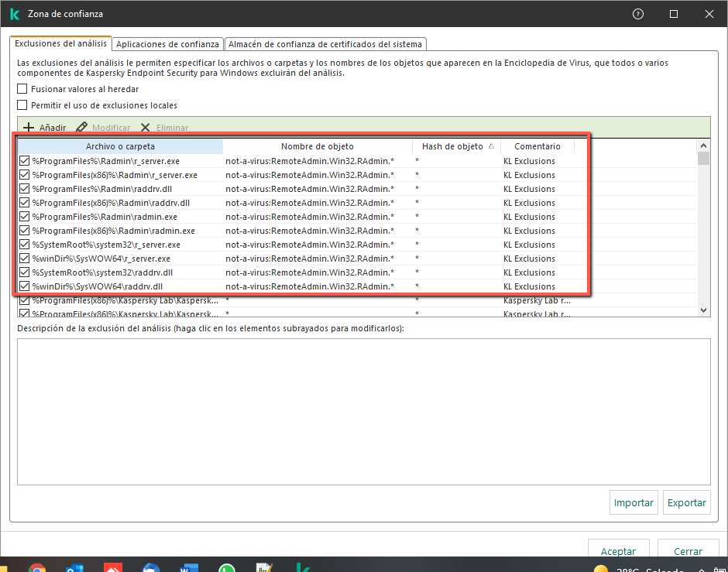Uncheck %ProgramFiles(x86)%\Radmin\raddrv.dll exclusion
The width and height of the screenshot is (728, 572).
(x=25, y=203)
